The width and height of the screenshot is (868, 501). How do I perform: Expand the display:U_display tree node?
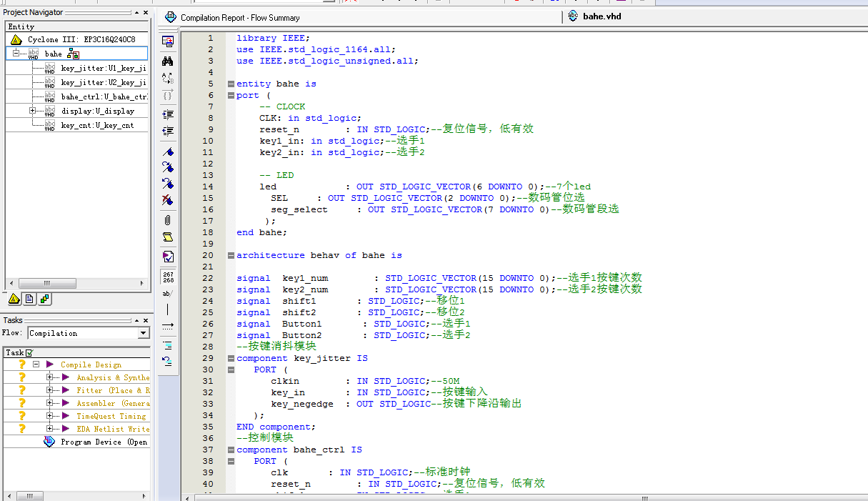(x=32, y=111)
